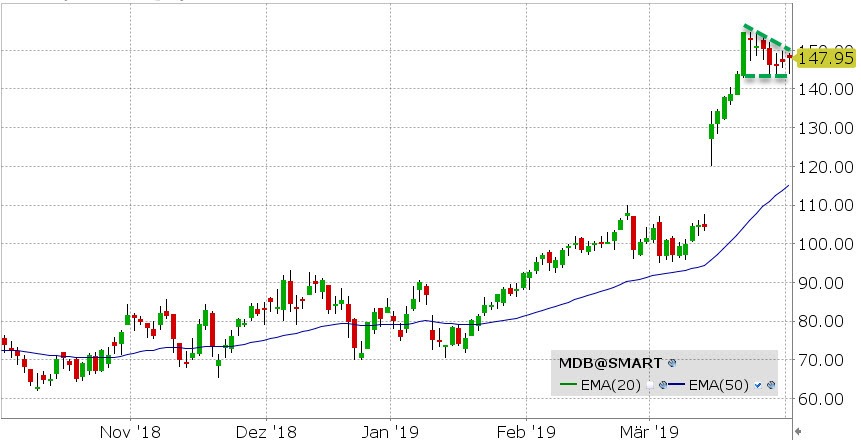The height and width of the screenshot is (448, 861).
Task: Click the settings icon next to MDB@SMART
Action: (x=672, y=362)
